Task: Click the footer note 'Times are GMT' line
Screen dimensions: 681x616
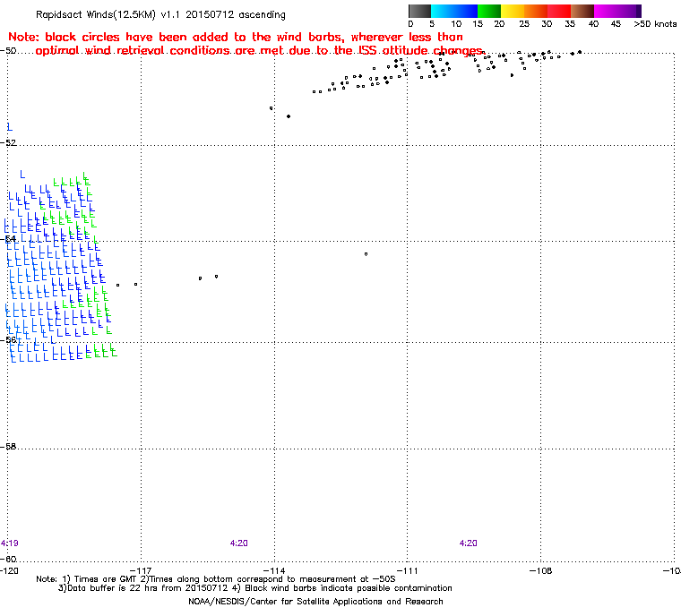Action: [x=216, y=579]
